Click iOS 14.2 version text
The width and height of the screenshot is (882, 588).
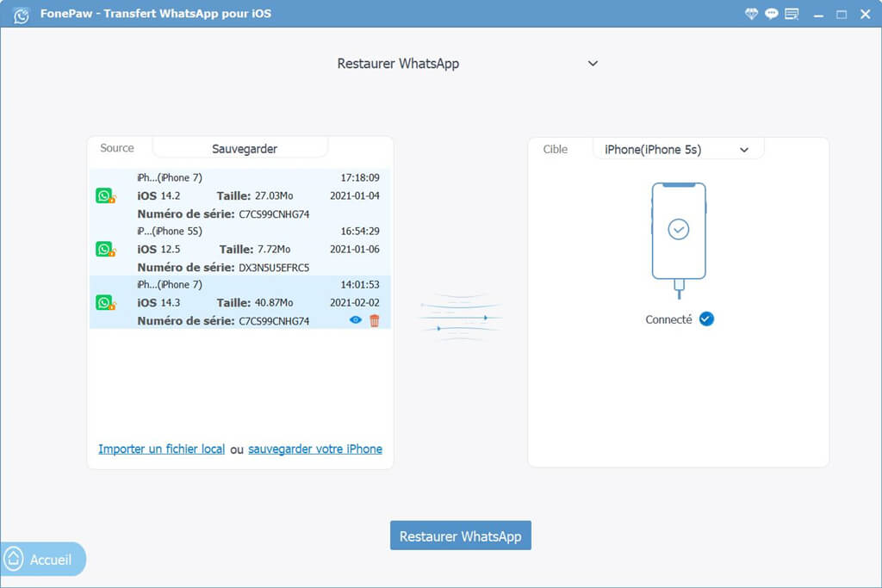pos(158,195)
